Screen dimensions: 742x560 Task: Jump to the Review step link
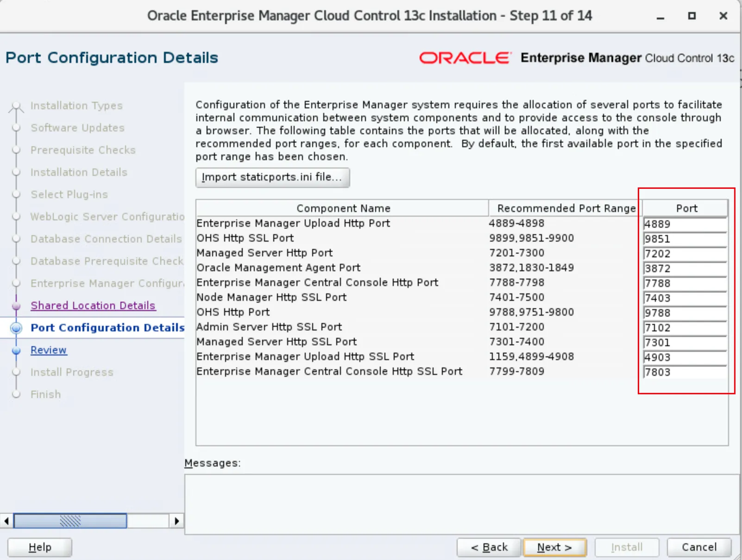[x=49, y=350]
